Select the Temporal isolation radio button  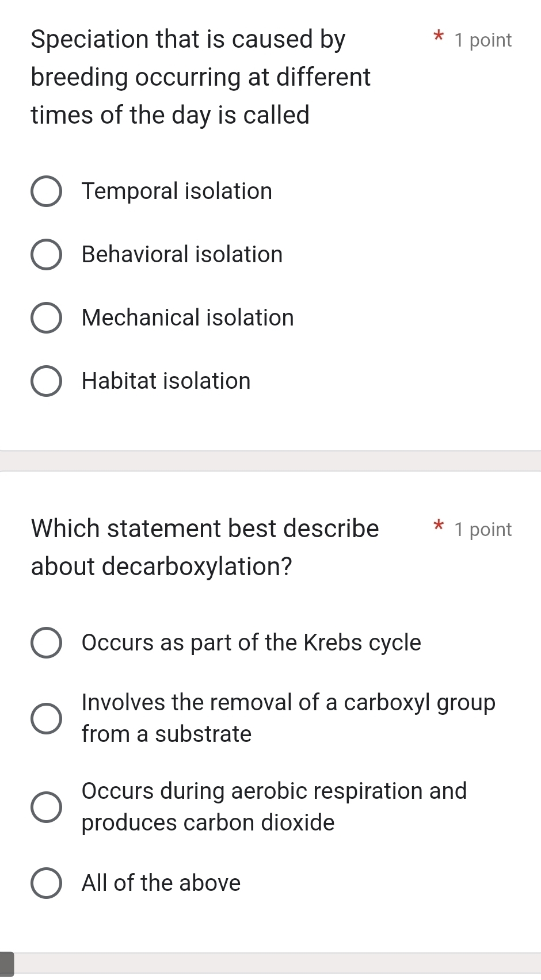click(47, 191)
